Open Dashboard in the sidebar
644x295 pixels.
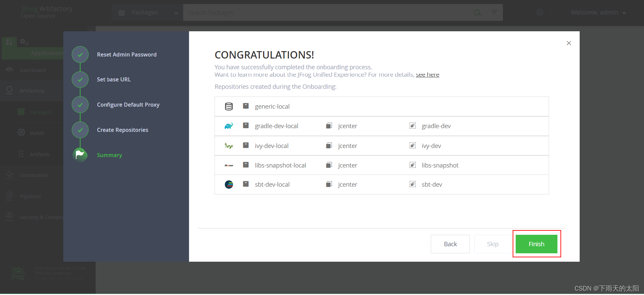coord(32,70)
